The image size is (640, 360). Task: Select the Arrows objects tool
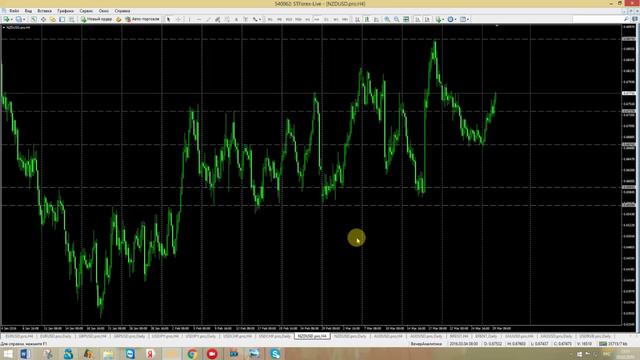click(x=255, y=19)
